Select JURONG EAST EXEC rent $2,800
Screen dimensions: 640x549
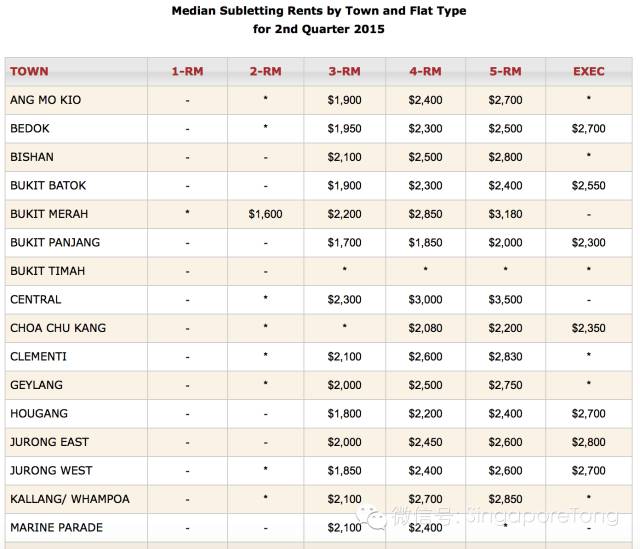click(589, 442)
